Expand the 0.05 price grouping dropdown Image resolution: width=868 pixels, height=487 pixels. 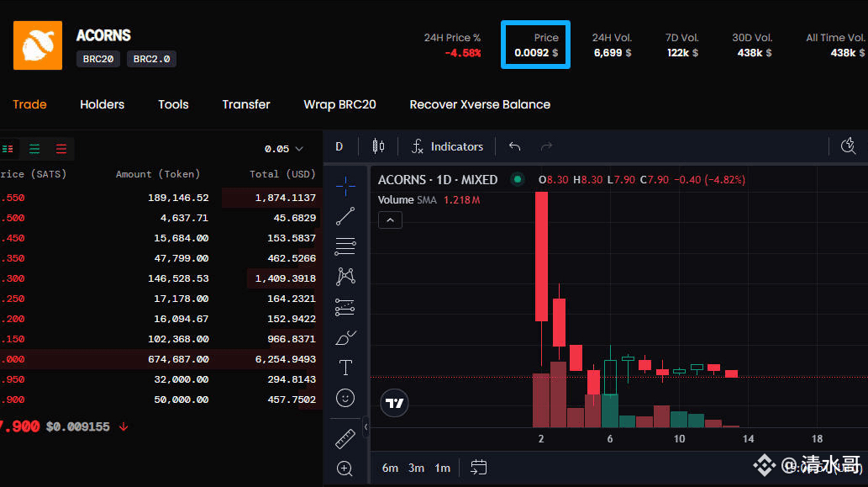283,149
